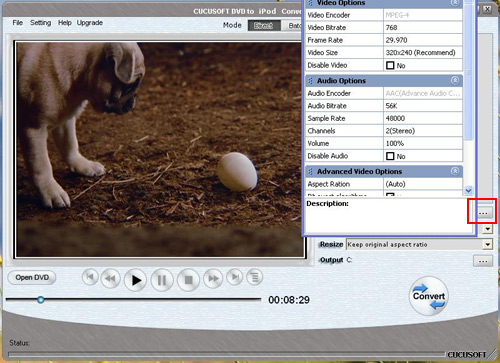
Task: Select Direct mode tab
Action: pos(264,26)
